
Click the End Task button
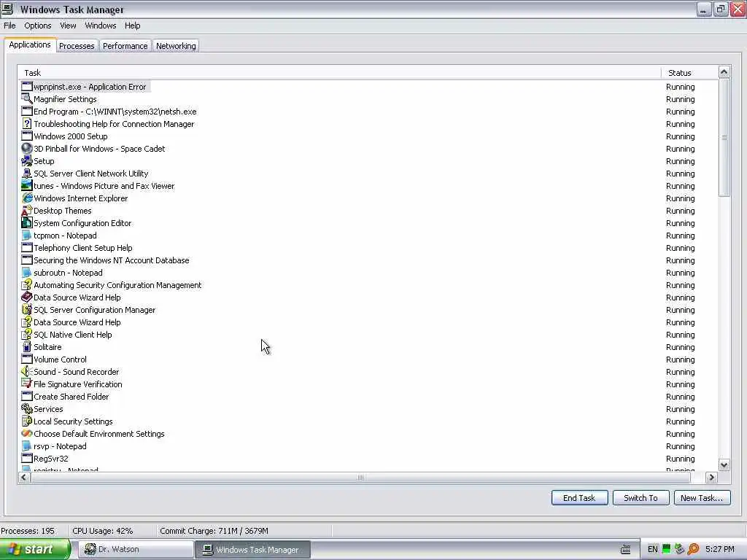(x=579, y=497)
